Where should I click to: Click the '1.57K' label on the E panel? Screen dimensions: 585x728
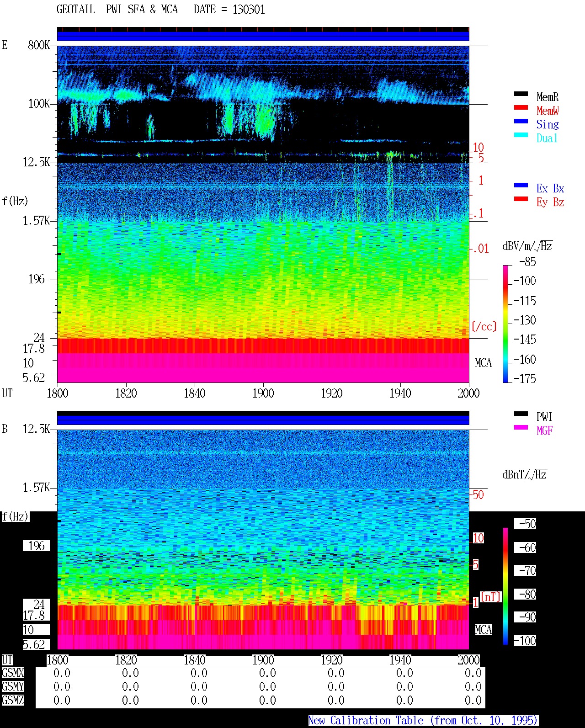(37, 220)
